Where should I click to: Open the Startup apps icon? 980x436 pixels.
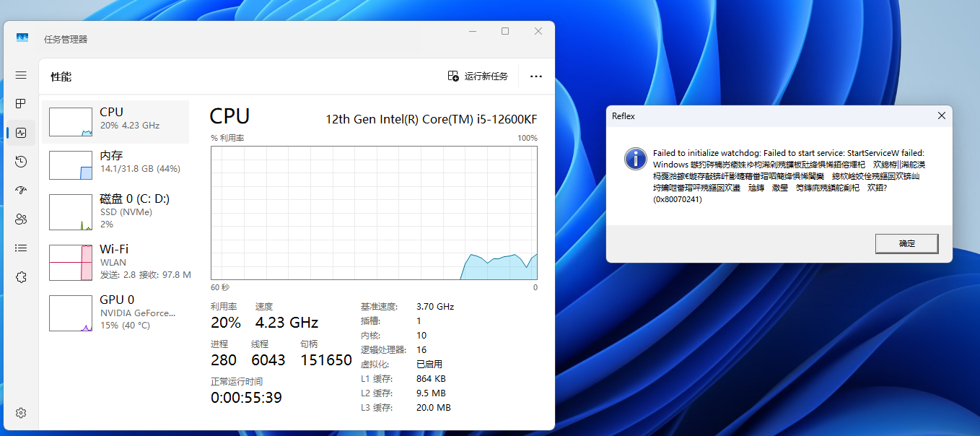tap(21, 191)
